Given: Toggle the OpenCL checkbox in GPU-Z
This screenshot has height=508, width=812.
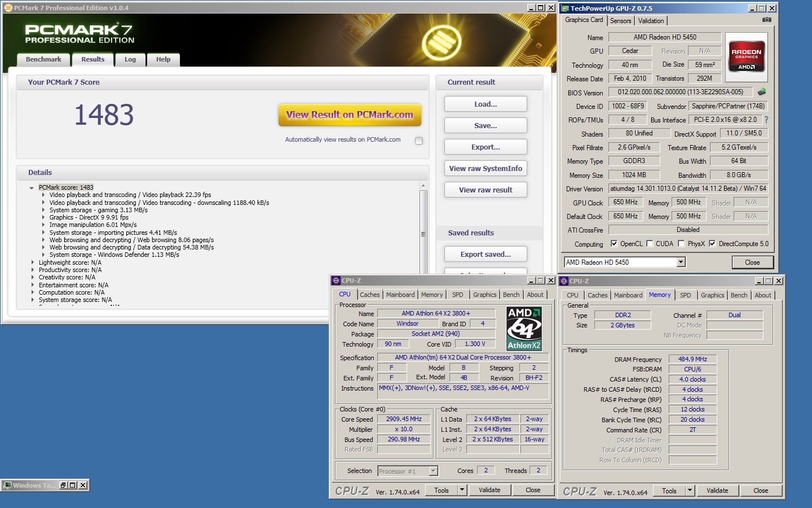Looking at the screenshot, I should [614, 244].
